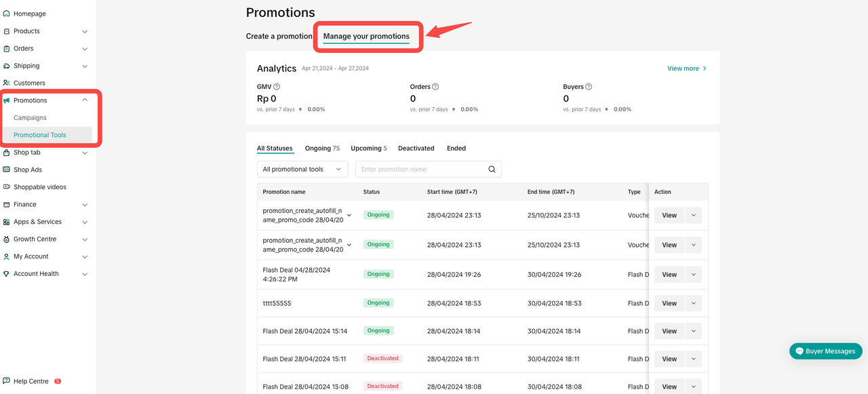The width and height of the screenshot is (868, 394).
Task: Click the promotion name search field
Action: [x=420, y=170]
